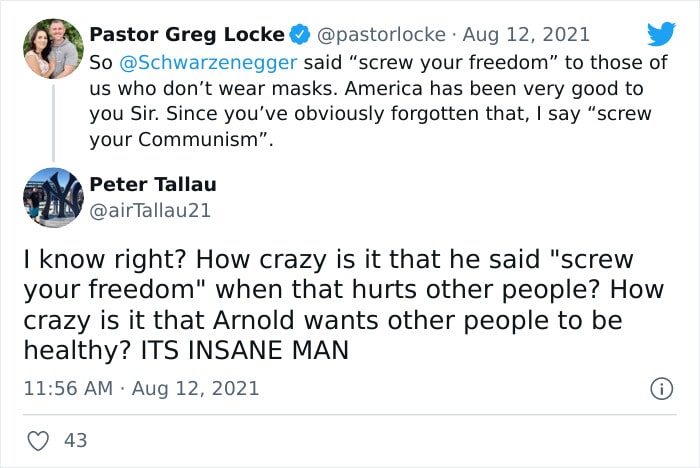700x468 pixels.
Task: Open the Aug 12, 2021 date on Locke's tweet
Action: [x=526, y=35]
